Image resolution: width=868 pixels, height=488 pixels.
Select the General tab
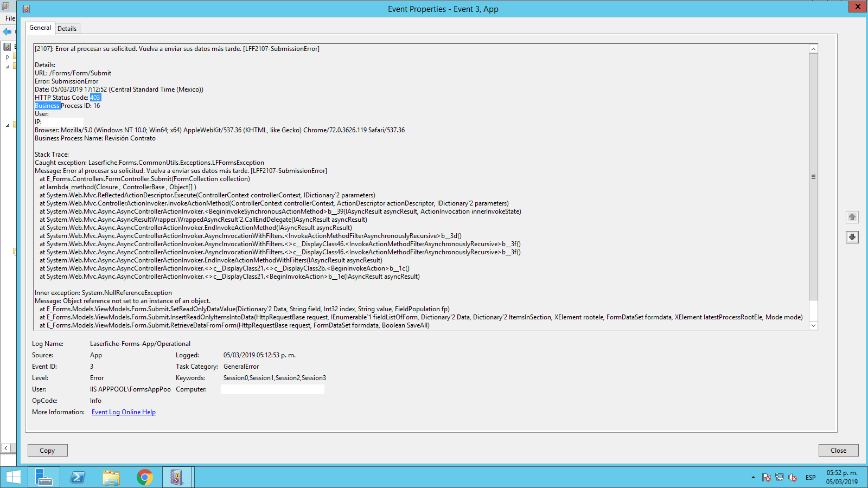40,28
